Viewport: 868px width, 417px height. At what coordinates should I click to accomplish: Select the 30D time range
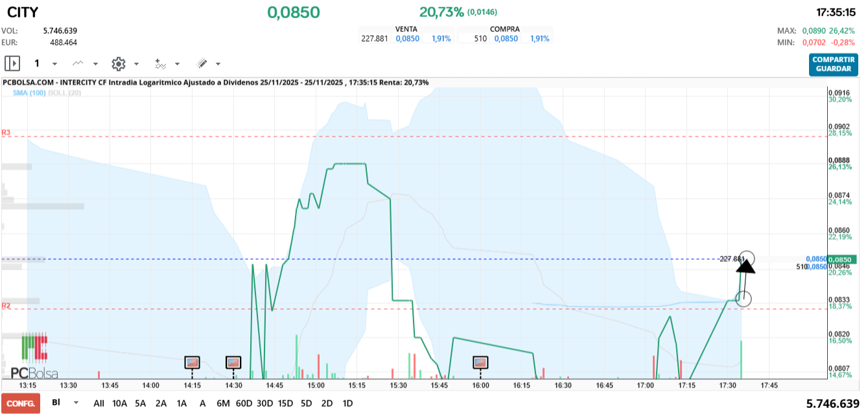point(264,403)
